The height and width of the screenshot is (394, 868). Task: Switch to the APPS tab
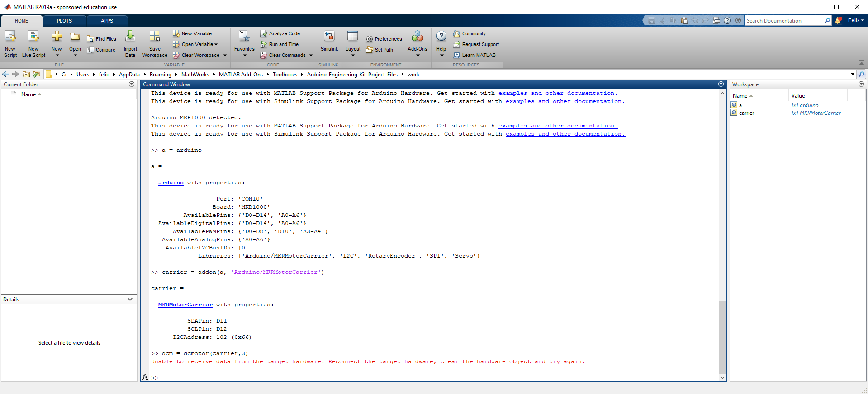107,21
